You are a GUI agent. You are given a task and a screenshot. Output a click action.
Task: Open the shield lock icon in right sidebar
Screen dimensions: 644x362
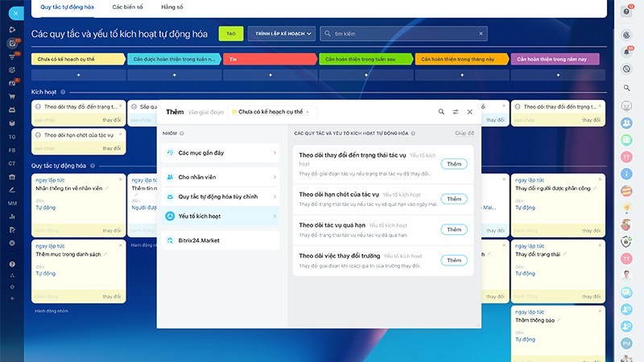[626, 242]
